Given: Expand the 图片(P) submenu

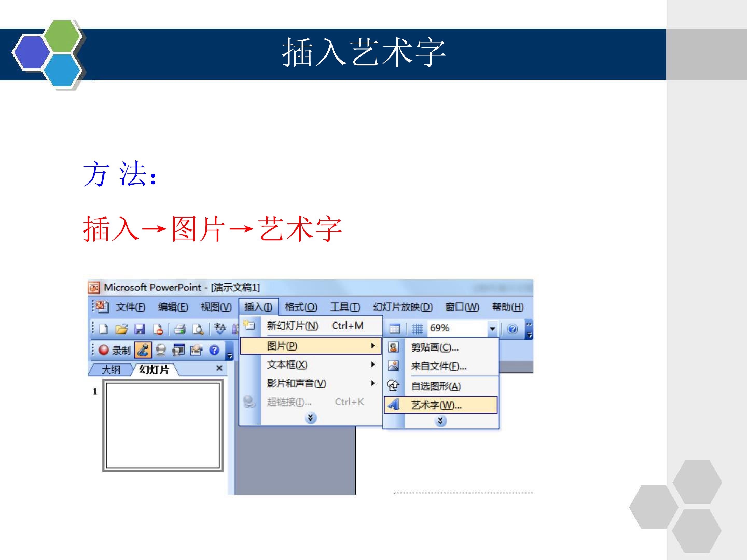Looking at the screenshot, I should (x=311, y=346).
